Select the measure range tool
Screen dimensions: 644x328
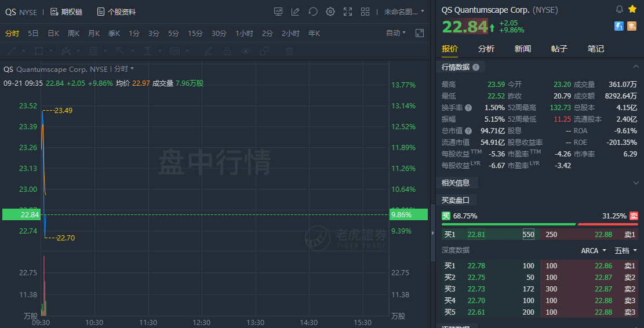tap(147, 51)
